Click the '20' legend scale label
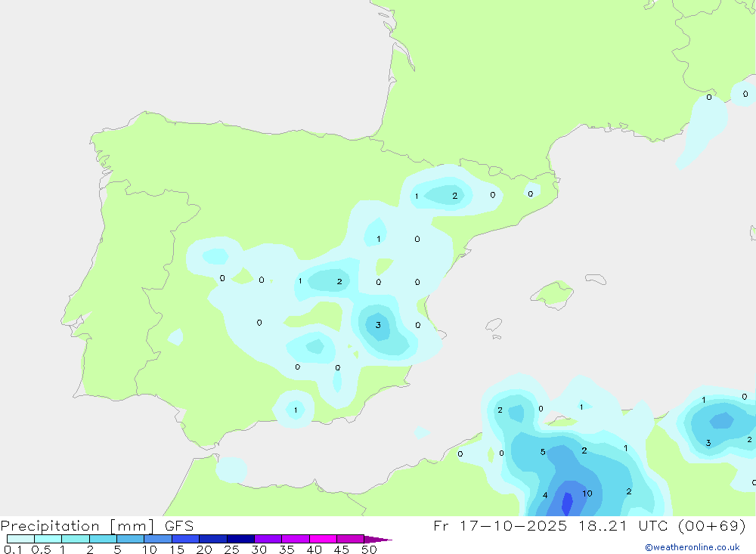Image resolution: width=756 pixels, height=554 pixels. pyautogui.click(x=204, y=549)
